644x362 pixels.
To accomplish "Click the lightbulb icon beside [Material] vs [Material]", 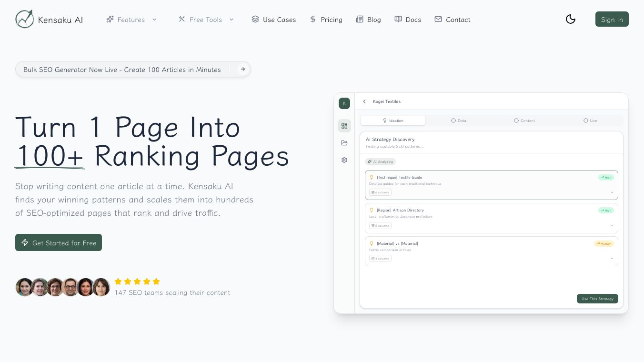I will (372, 243).
